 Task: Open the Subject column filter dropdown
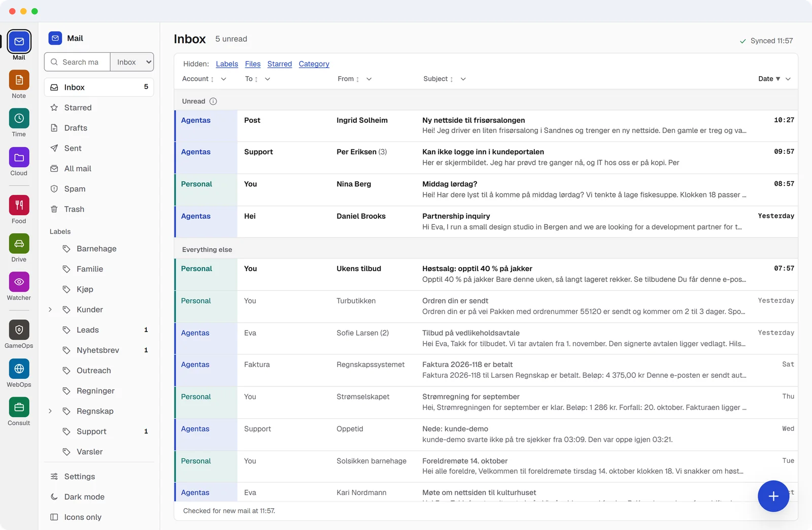point(463,79)
